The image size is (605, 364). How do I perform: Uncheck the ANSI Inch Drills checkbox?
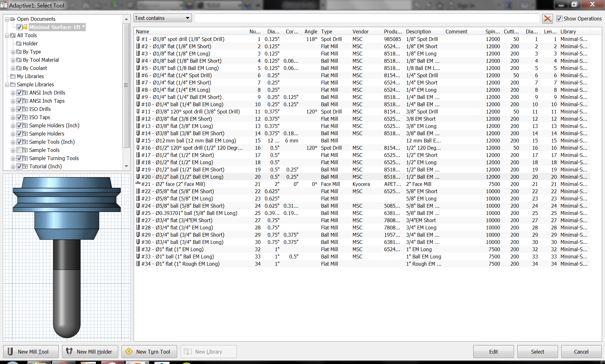point(20,93)
